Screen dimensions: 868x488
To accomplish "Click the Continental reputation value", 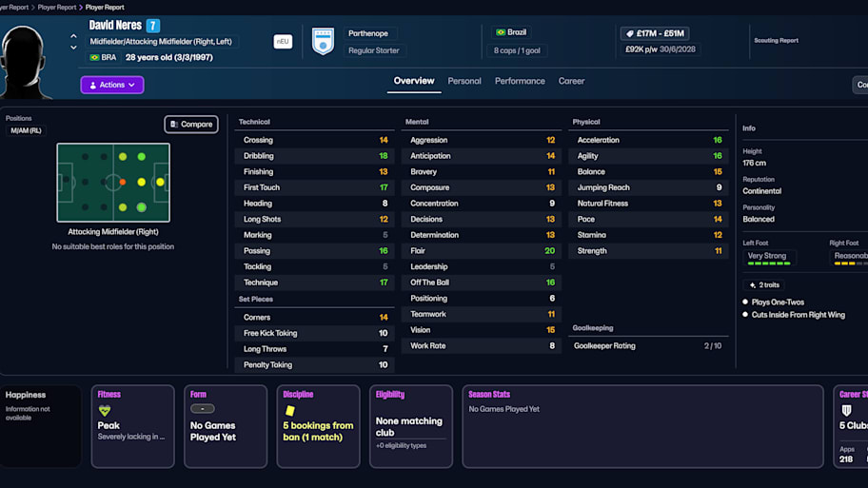I will [761, 191].
